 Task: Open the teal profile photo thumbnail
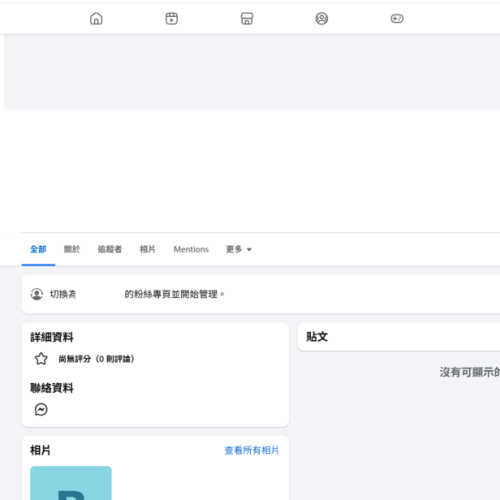point(71,483)
